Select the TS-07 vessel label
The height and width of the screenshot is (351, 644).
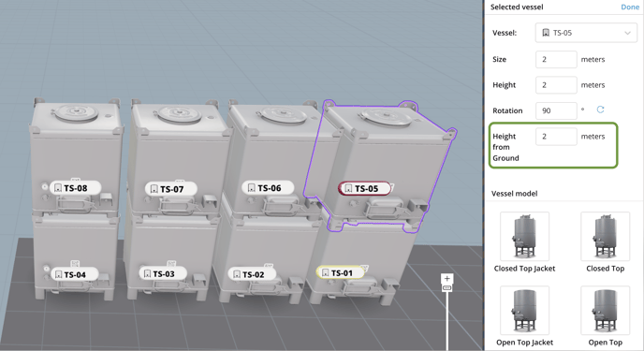point(171,189)
